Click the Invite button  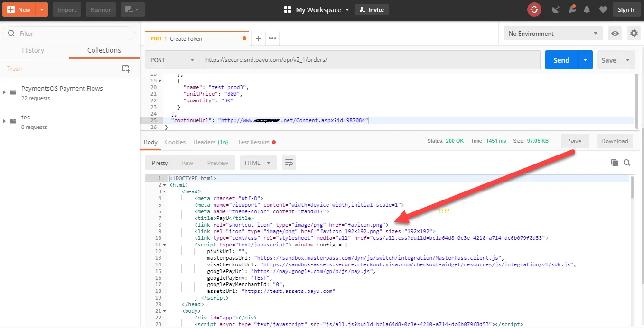point(372,9)
